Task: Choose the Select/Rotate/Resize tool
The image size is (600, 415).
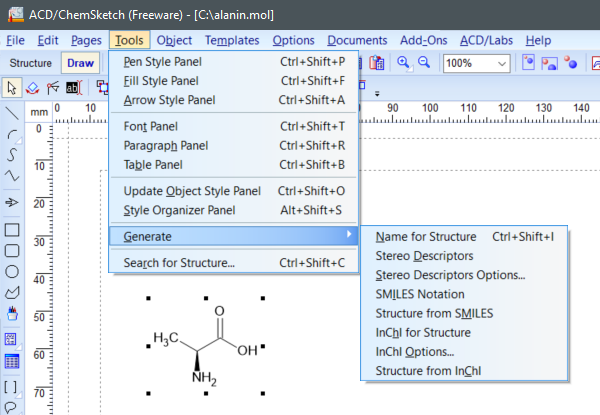Action: (x=32, y=88)
